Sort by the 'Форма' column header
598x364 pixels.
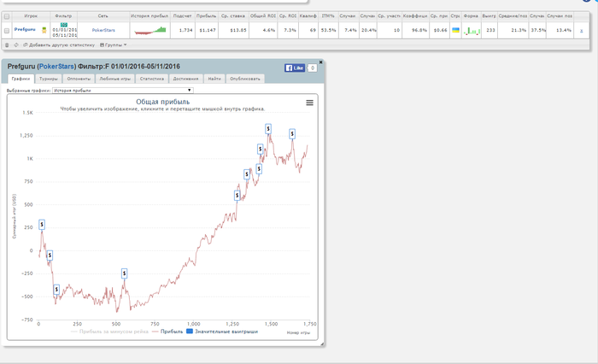coord(471,16)
